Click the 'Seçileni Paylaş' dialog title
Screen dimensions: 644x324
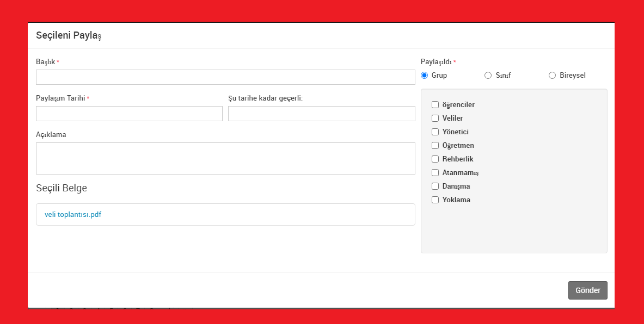point(69,36)
